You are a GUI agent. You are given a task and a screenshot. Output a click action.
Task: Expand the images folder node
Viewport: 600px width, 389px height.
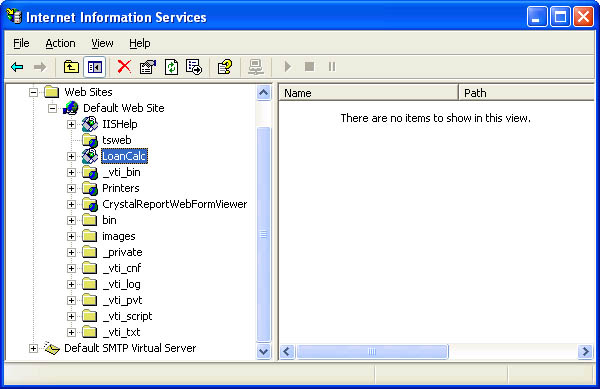point(71,236)
